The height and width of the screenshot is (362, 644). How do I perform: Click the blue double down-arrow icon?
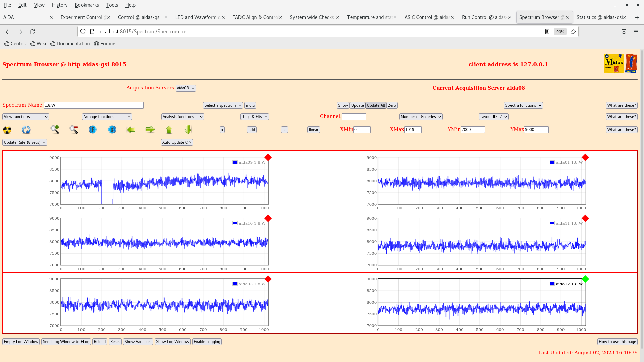tap(93, 129)
